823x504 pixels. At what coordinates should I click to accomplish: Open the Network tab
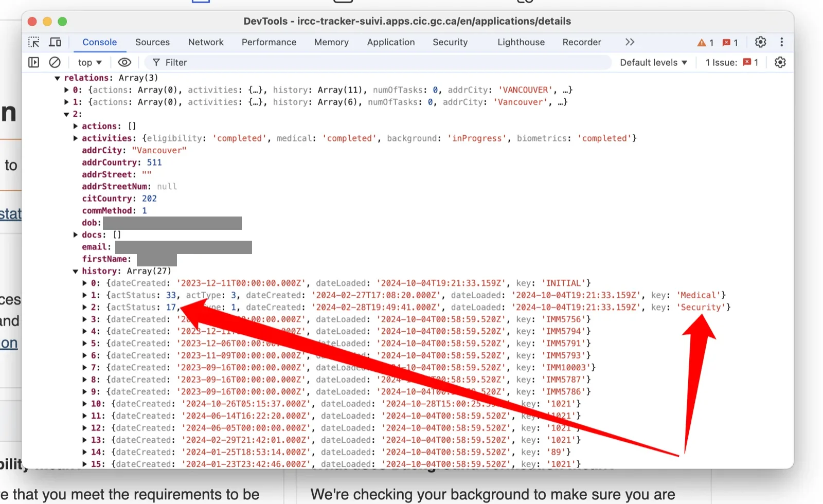[206, 42]
